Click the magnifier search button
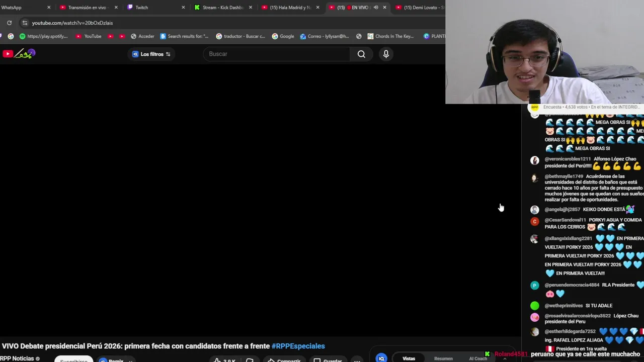Image resolution: width=644 pixels, height=362 pixels. click(x=361, y=54)
